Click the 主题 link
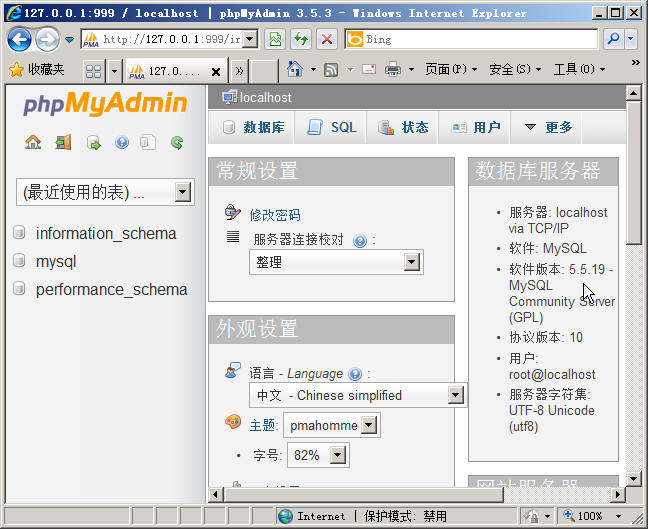This screenshot has height=529, width=648. point(262,425)
